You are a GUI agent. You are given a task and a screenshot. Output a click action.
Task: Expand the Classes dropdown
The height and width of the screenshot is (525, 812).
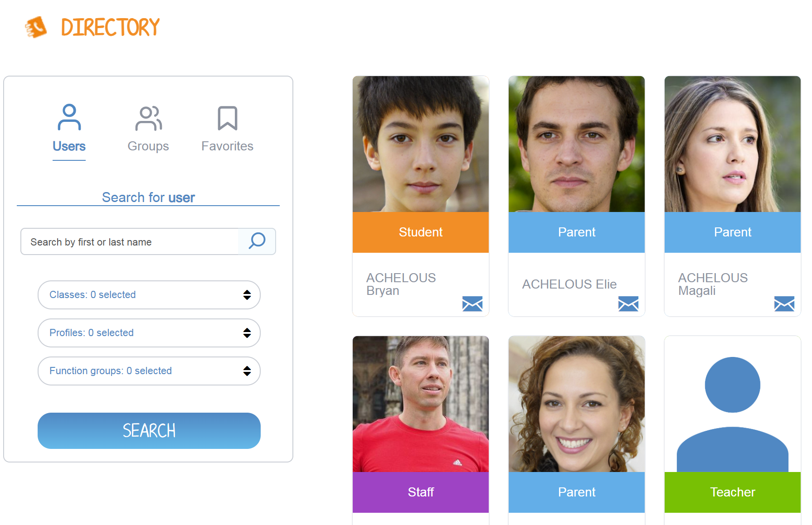[x=149, y=295]
